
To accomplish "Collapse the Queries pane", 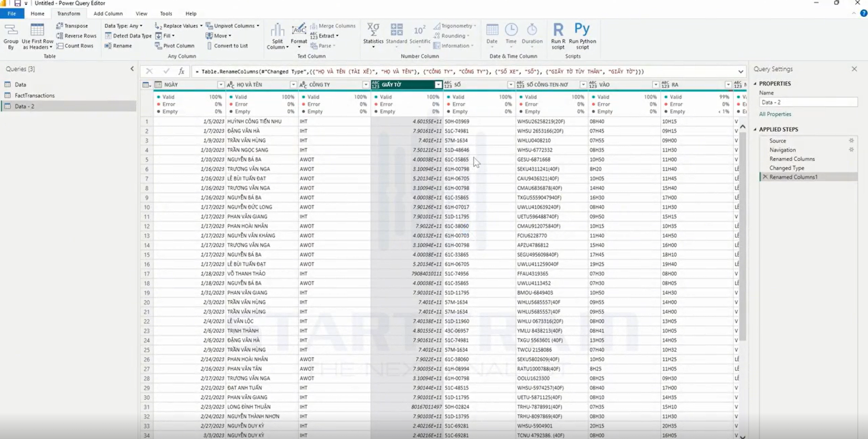I will pyautogui.click(x=132, y=69).
